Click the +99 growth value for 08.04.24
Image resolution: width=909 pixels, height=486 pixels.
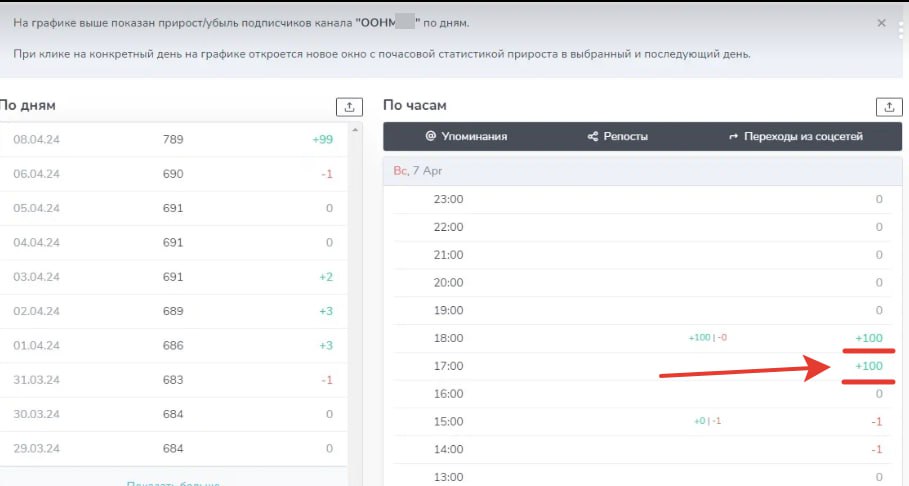pyautogui.click(x=322, y=139)
